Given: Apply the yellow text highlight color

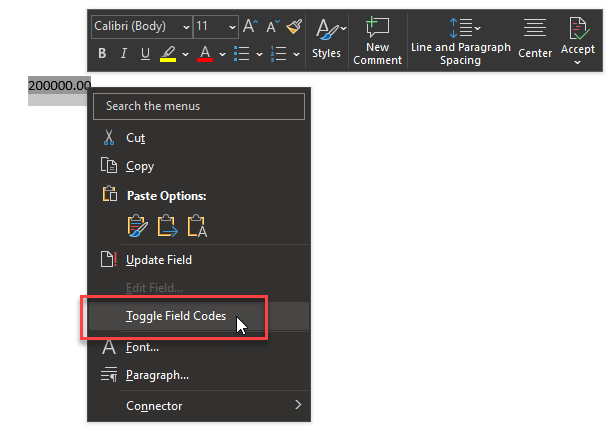Looking at the screenshot, I should tap(168, 54).
